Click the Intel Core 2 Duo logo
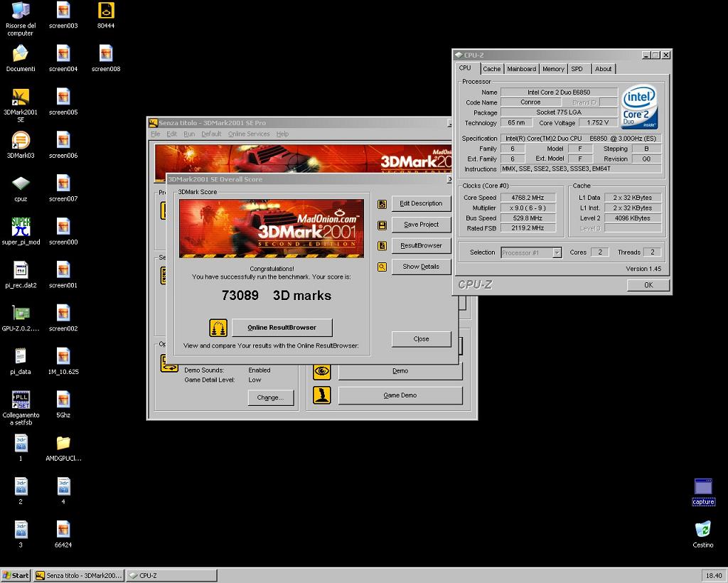The image size is (728, 583). pyautogui.click(x=639, y=107)
